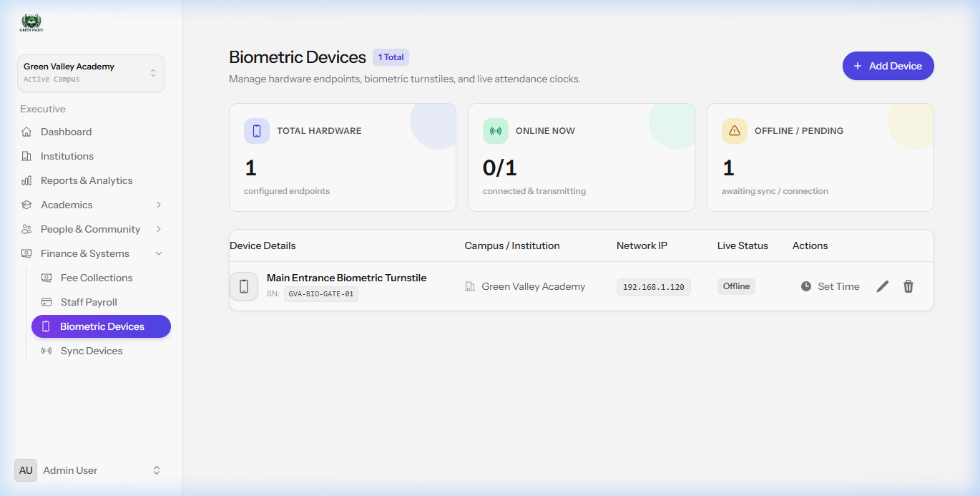Click the Set Time button
The image size is (980, 496).
(x=830, y=286)
